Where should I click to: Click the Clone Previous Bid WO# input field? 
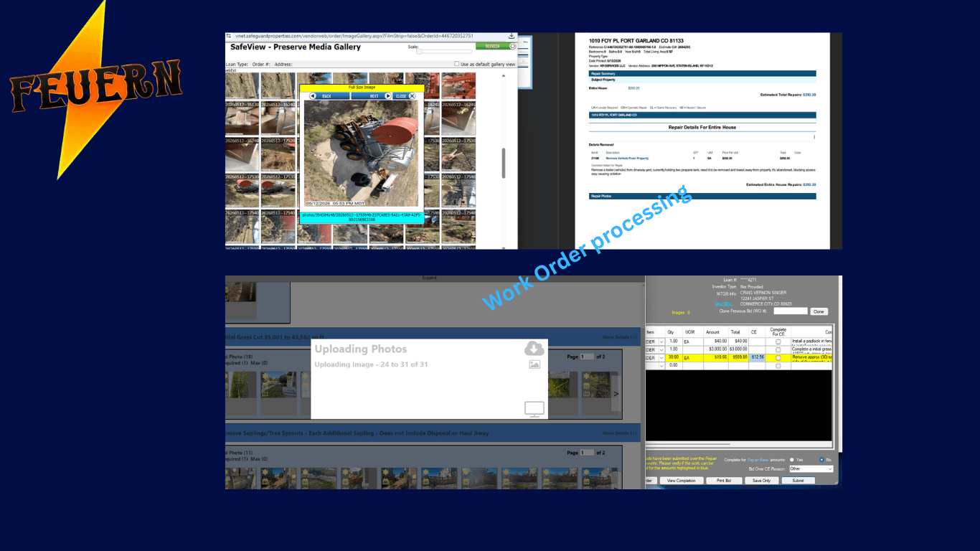point(791,311)
